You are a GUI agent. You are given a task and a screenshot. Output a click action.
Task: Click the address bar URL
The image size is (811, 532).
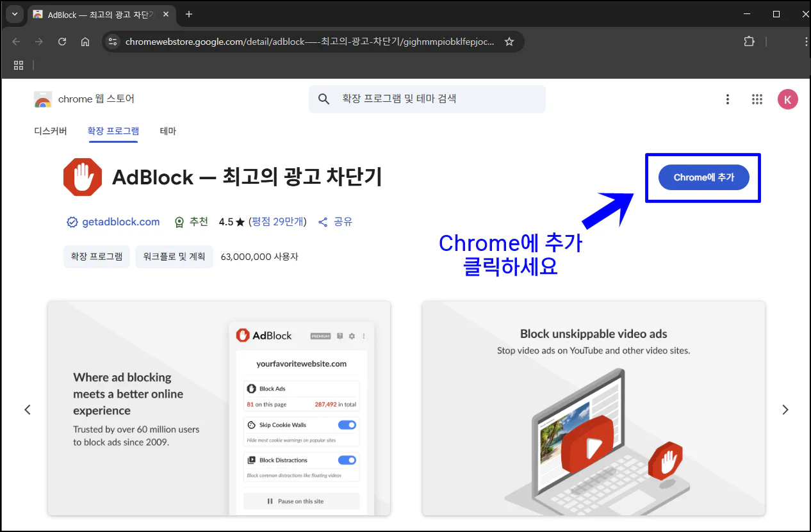point(310,42)
